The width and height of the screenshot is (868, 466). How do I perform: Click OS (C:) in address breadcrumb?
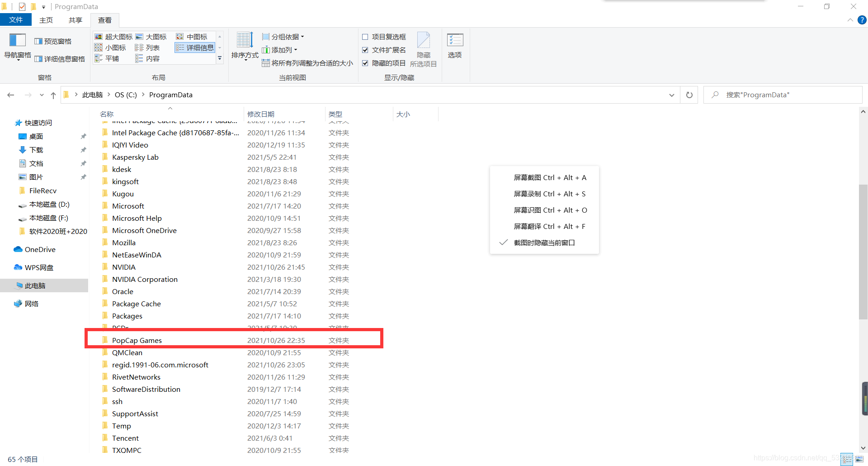click(x=126, y=95)
